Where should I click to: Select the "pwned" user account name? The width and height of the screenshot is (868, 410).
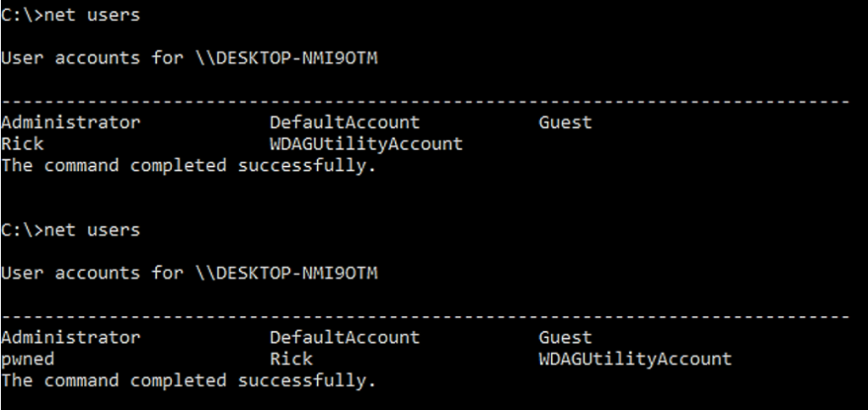[x=28, y=359]
